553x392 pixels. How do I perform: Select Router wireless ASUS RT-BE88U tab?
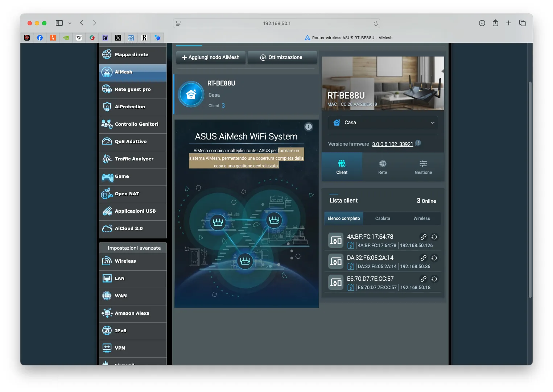[x=348, y=38]
